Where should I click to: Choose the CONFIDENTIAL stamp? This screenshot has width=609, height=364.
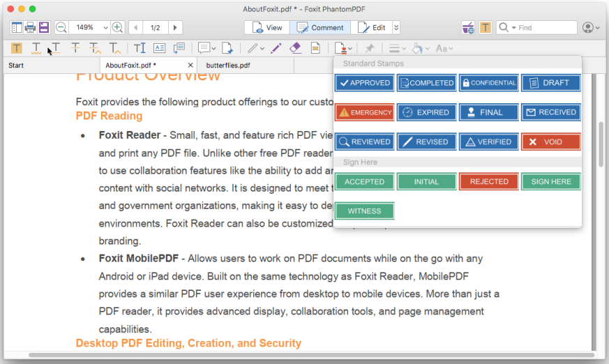pyautogui.click(x=489, y=83)
